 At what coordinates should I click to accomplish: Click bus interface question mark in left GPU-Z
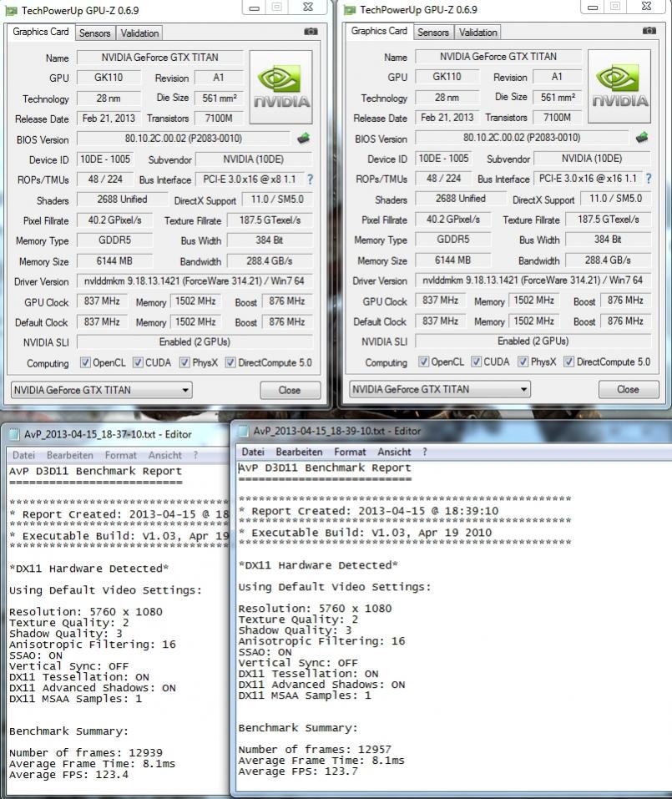tap(310, 180)
